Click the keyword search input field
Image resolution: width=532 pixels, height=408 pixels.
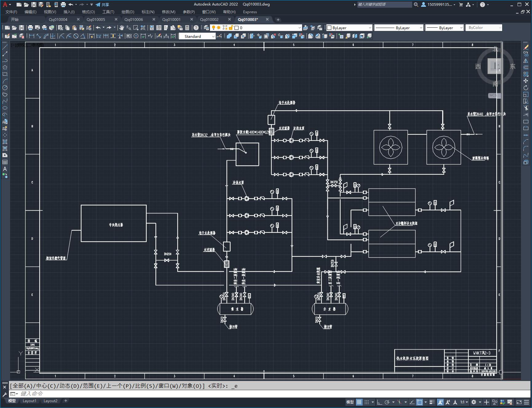pos(384,5)
